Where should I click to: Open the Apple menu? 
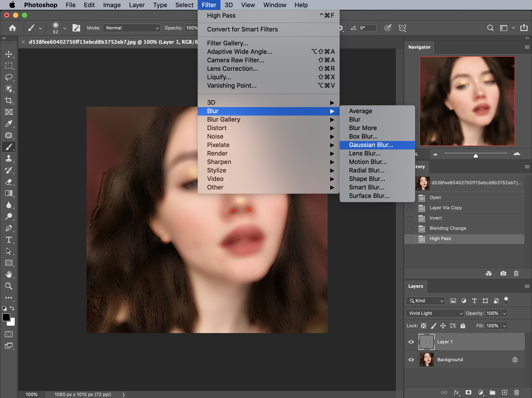[x=12, y=5]
